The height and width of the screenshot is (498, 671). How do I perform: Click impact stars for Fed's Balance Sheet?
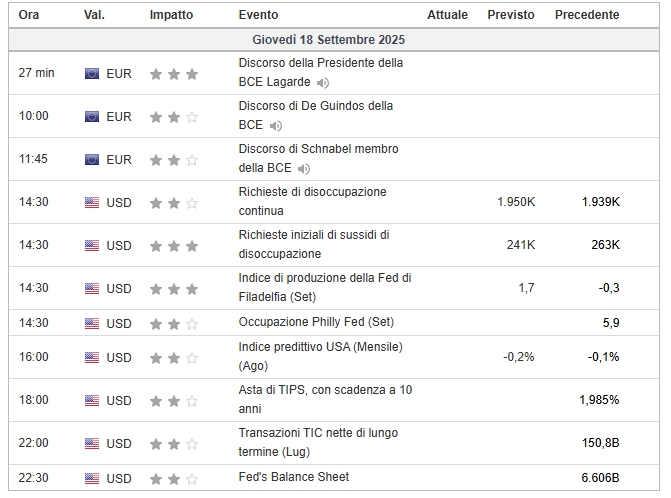174,478
